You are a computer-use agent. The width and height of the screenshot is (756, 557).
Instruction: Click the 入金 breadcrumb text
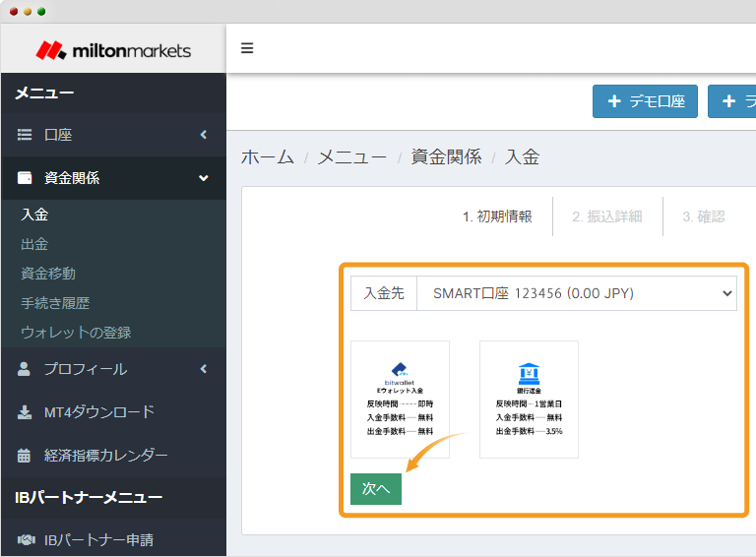click(x=522, y=157)
